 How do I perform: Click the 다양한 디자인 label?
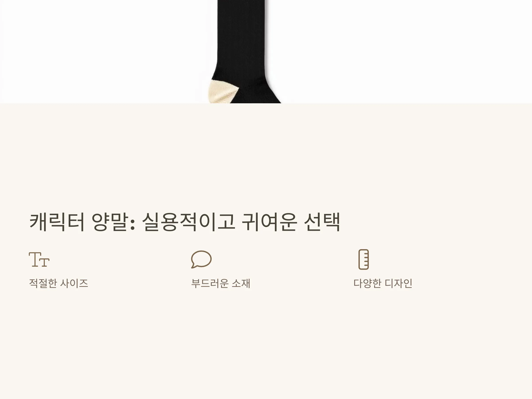(383, 283)
